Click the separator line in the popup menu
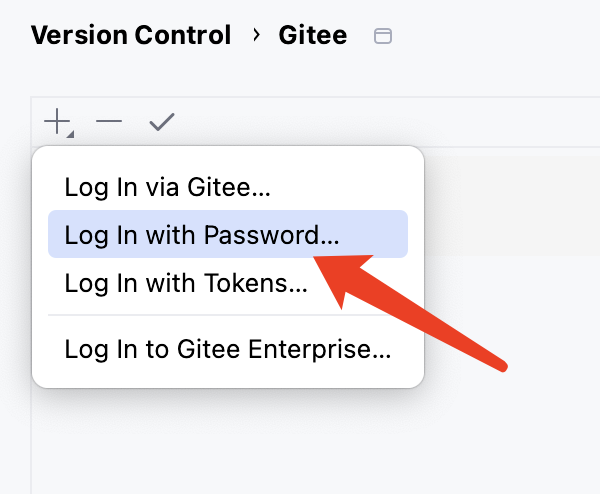Screen dimensions: 600x494 [x=228, y=316]
